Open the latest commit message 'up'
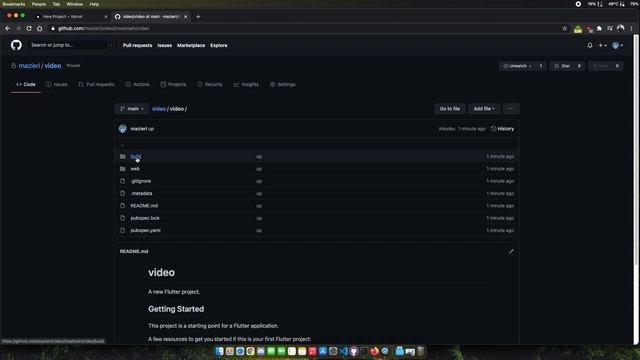 (x=151, y=129)
